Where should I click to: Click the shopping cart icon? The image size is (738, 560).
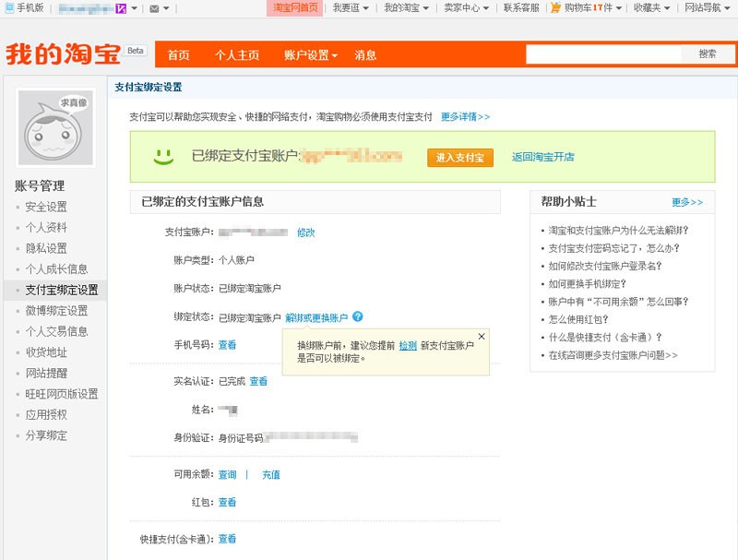[x=556, y=8]
